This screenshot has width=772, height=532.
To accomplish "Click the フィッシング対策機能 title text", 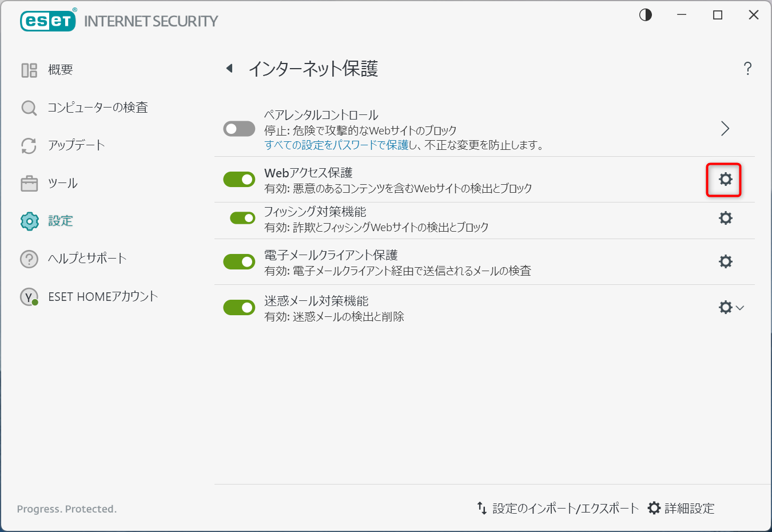I will [315, 212].
